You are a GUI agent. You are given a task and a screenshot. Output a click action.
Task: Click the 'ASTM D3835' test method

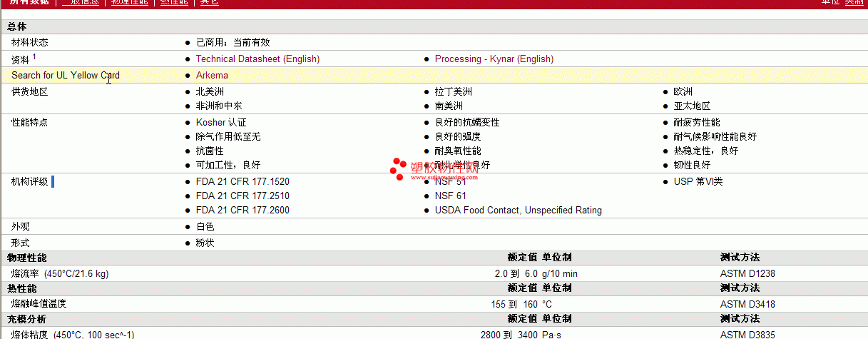pos(747,335)
